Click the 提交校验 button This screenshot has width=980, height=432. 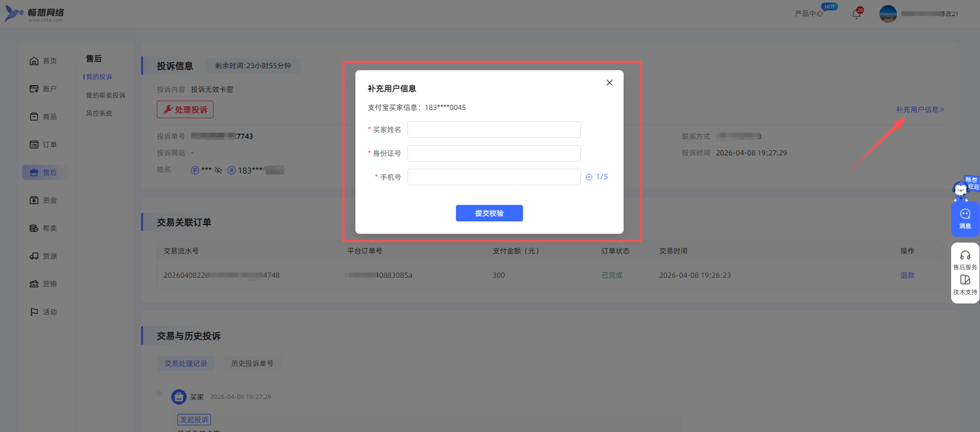pyautogui.click(x=489, y=213)
